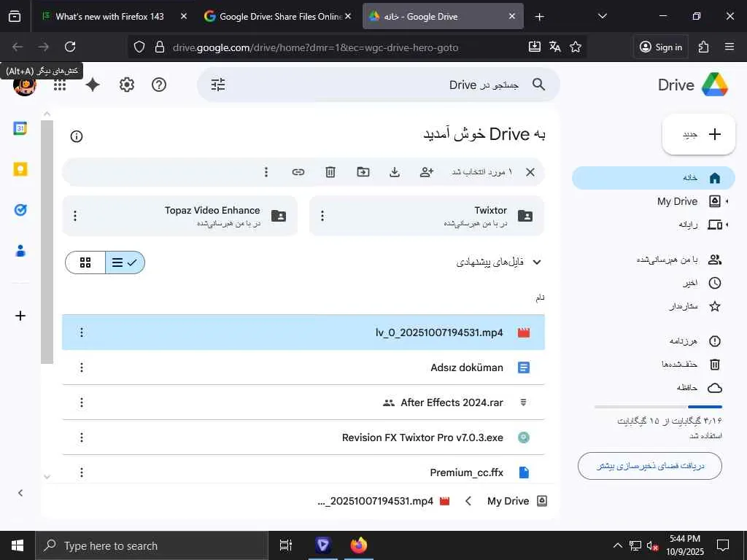
Task: Click the Google account avatar
Action: pos(25,86)
